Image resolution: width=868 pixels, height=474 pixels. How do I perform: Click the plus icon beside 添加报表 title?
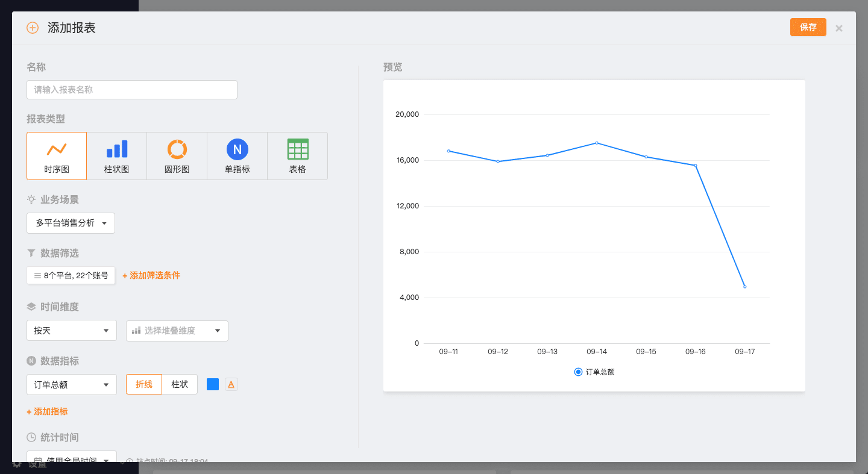pos(33,28)
